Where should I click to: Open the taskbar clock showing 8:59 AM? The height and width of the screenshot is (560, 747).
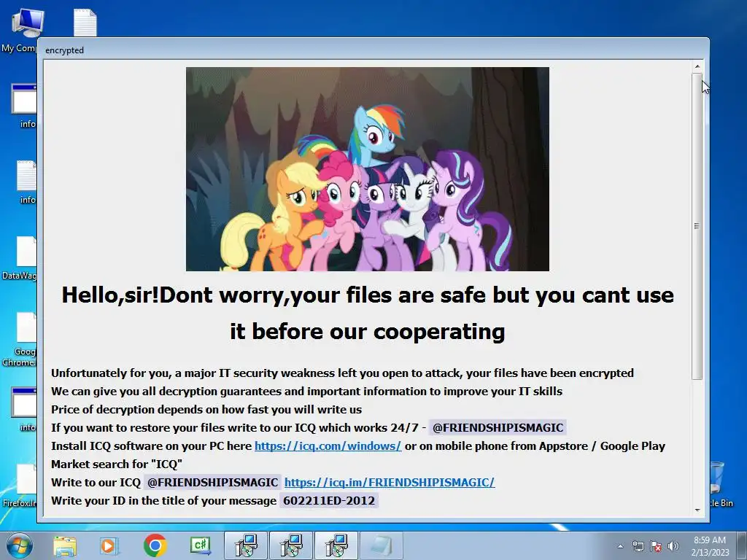pos(710,545)
